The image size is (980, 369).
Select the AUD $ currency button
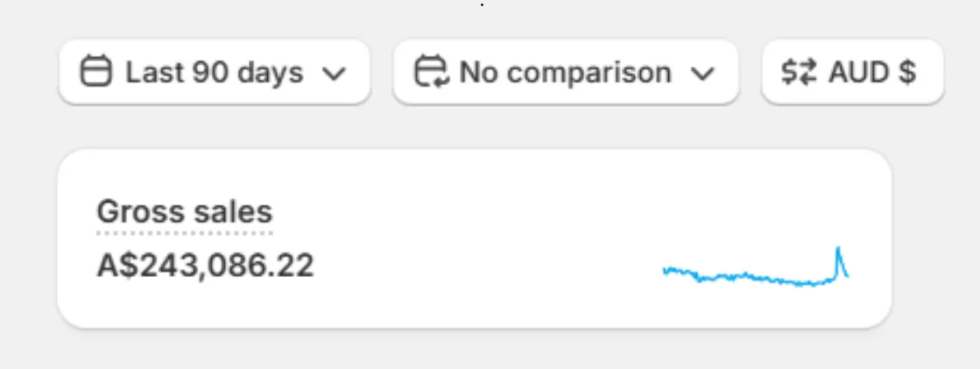[x=852, y=72]
